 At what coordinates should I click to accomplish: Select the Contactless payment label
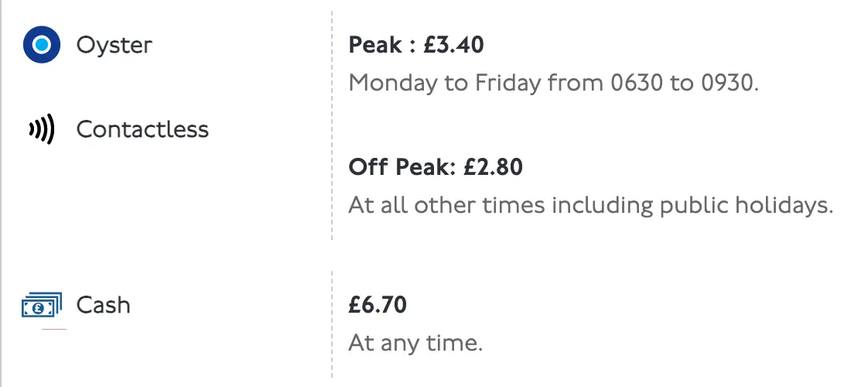142,129
